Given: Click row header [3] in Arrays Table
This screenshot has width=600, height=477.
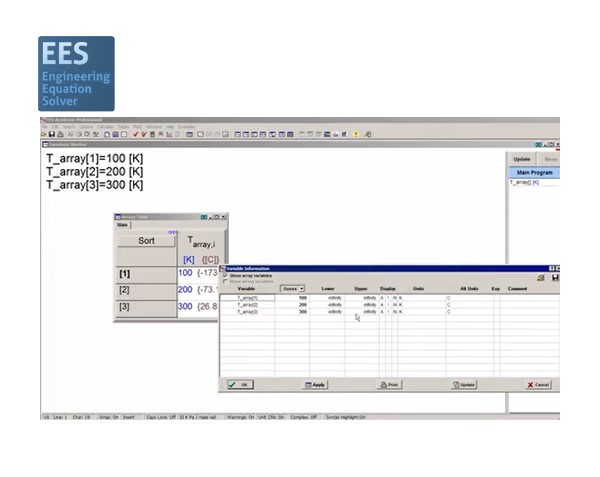Looking at the screenshot, I should [146, 307].
